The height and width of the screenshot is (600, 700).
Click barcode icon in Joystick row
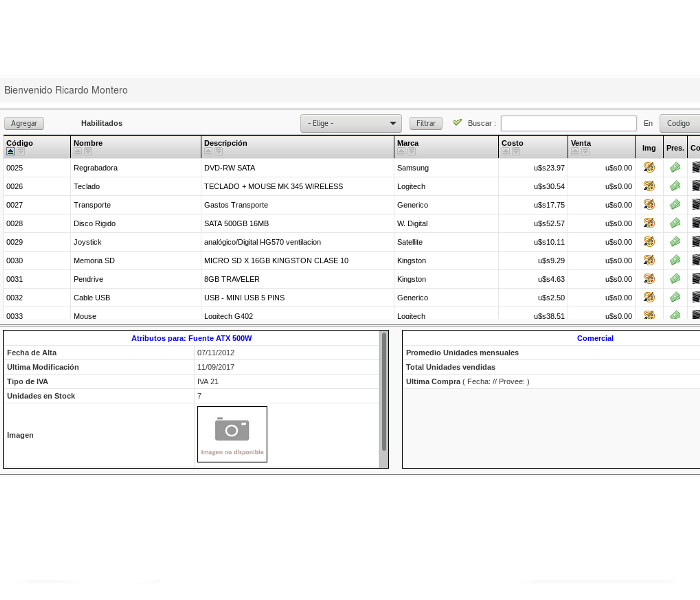point(696,242)
